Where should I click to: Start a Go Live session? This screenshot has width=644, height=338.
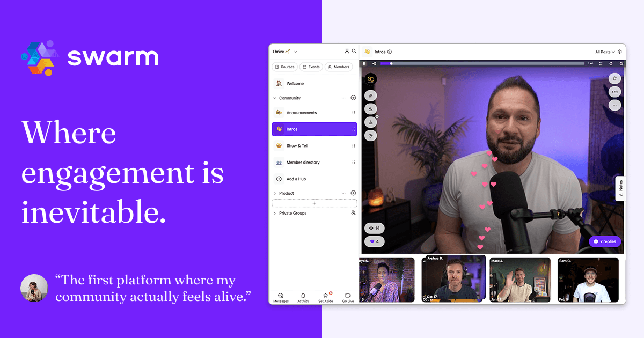tap(348, 298)
